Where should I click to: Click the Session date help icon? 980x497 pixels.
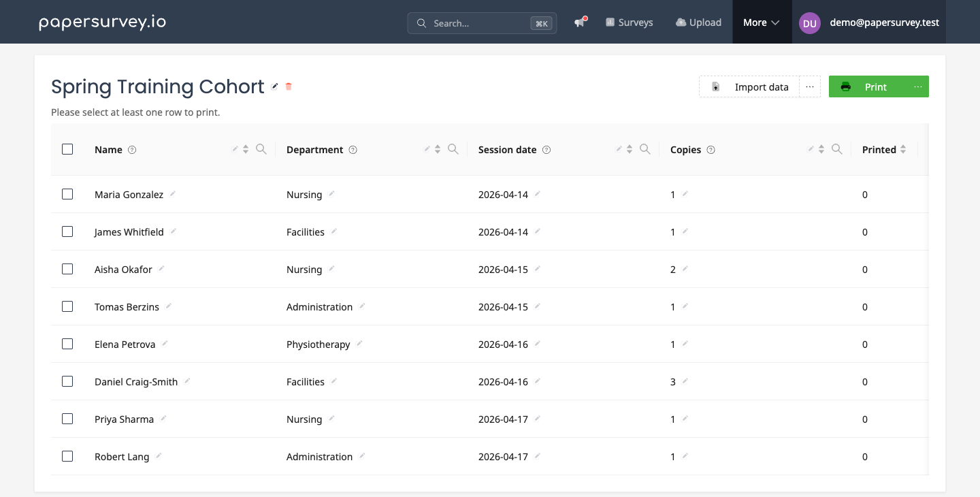(x=546, y=150)
